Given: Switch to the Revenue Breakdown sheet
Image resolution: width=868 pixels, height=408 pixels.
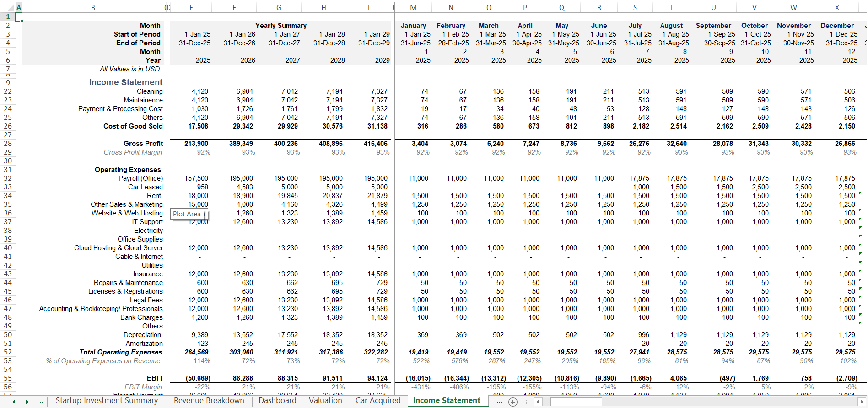Looking at the screenshot, I should (x=209, y=401).
